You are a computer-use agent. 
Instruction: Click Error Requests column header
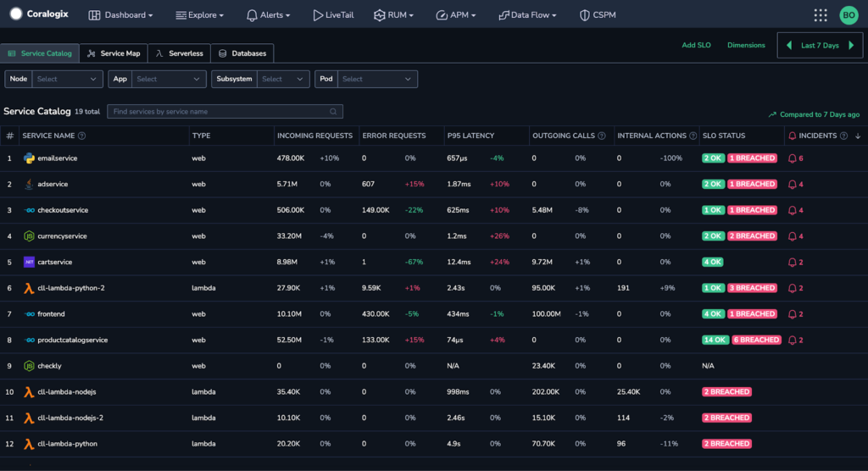393,136
